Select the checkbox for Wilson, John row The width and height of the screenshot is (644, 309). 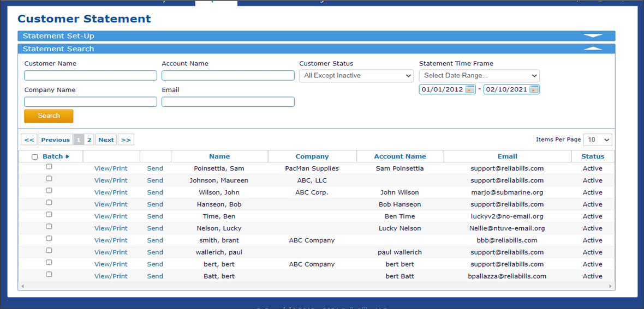(x=49, y=191)
